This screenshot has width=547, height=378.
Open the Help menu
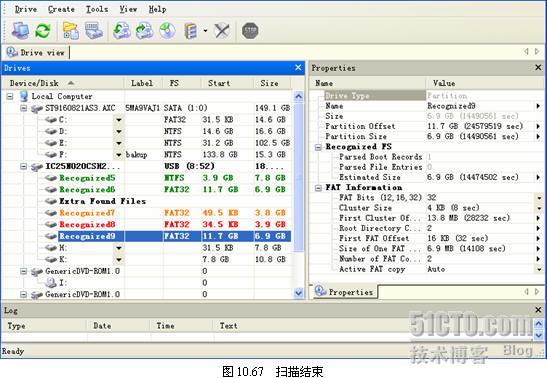157,9
